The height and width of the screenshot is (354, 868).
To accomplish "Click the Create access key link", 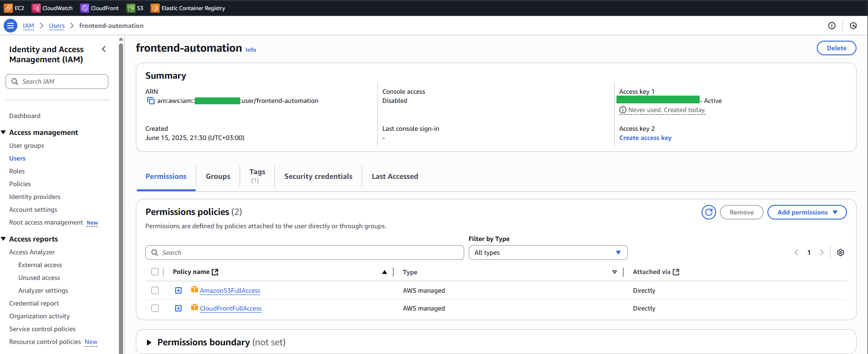I will 645,138.
